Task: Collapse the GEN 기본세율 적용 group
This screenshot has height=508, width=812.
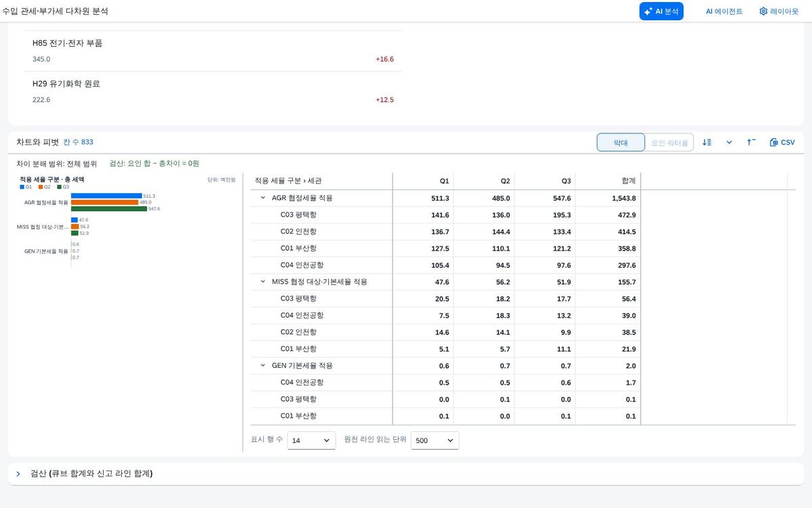Action: coord(263,366)
